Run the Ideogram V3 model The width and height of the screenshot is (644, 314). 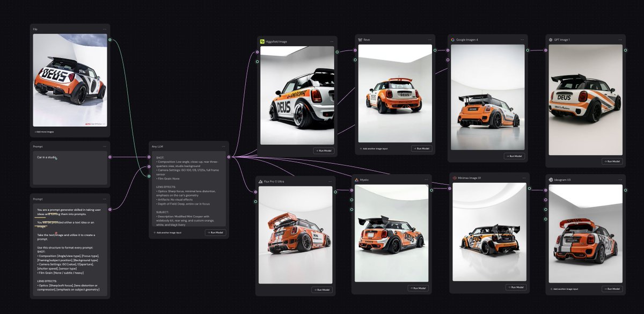(612, 289)
